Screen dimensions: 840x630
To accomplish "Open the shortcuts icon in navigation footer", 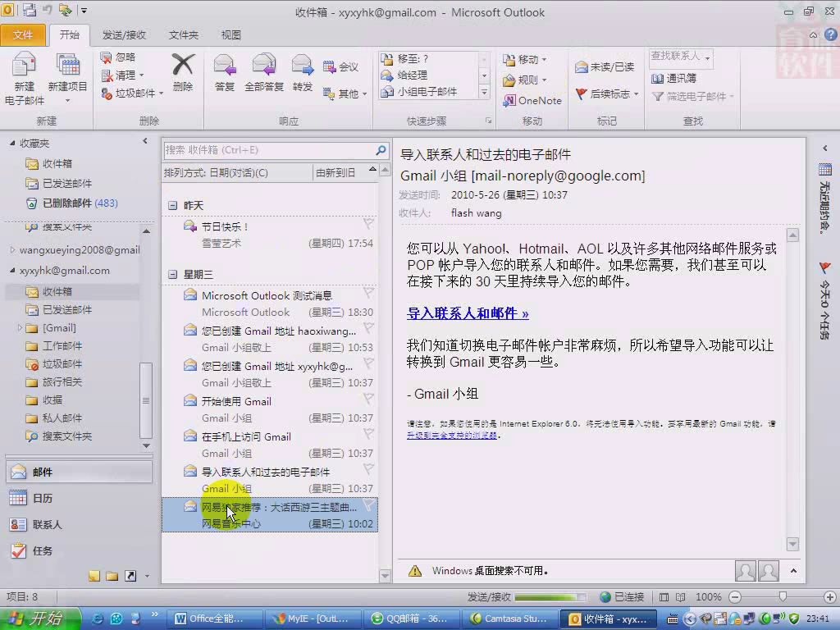I will point(130,576).
